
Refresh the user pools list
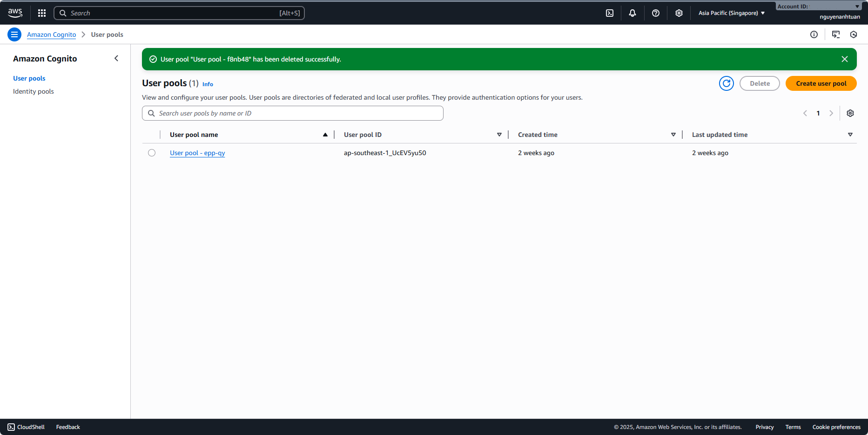(726, 83)
